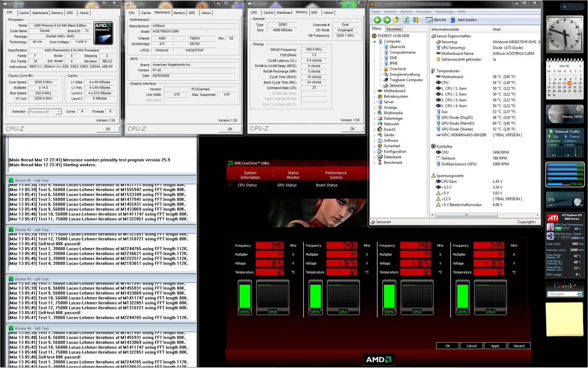The image size is (588, 368).
Task: Click the Informationsliste column header
Action: pyautogui.click(x=460, y=29)
